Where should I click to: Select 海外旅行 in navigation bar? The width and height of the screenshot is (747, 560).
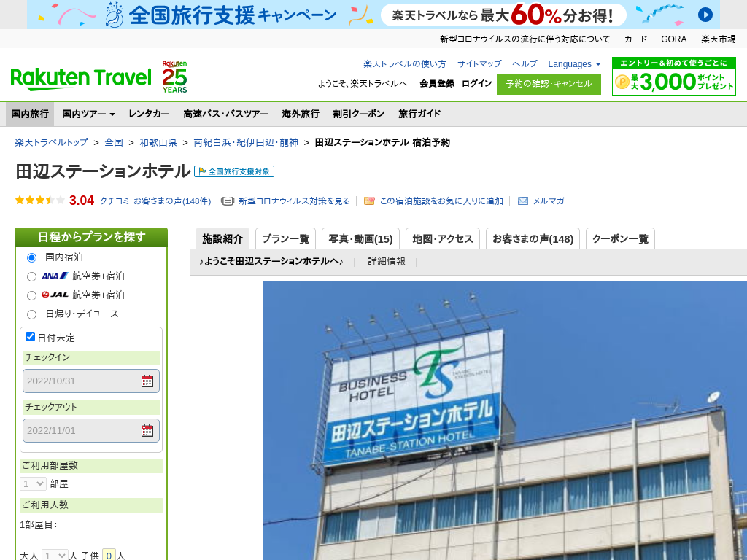tap(301, 114)
